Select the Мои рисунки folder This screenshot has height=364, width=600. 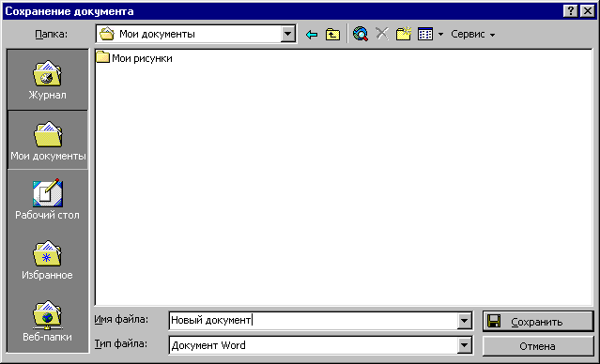tap(134, 58)
